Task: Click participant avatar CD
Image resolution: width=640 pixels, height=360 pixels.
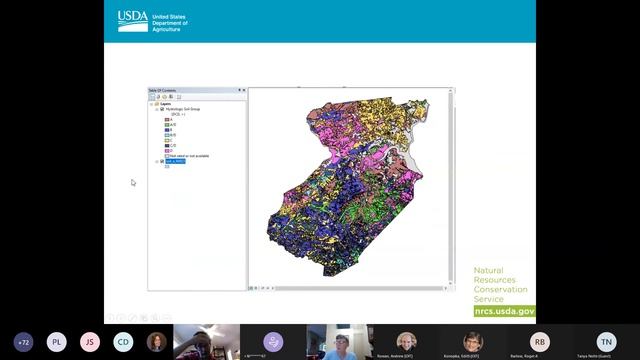Action: point(123,342)
